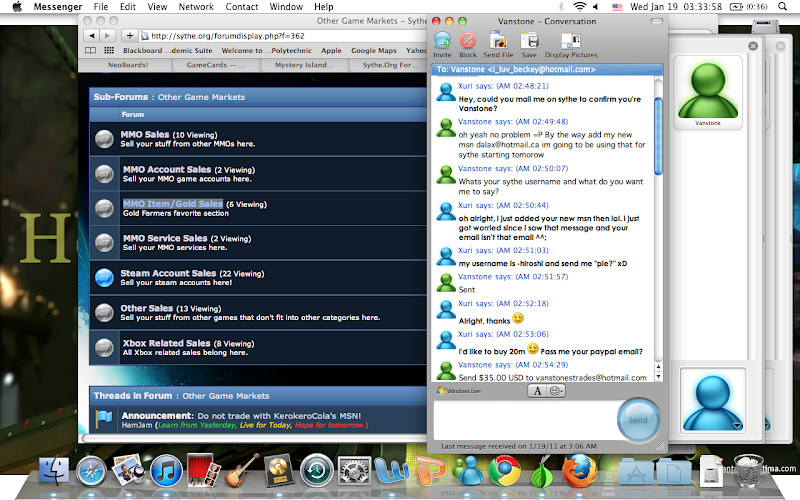Open MMO Account Sales sub-forum
This screenshot has width=800, height=500.
pos(167,169)
